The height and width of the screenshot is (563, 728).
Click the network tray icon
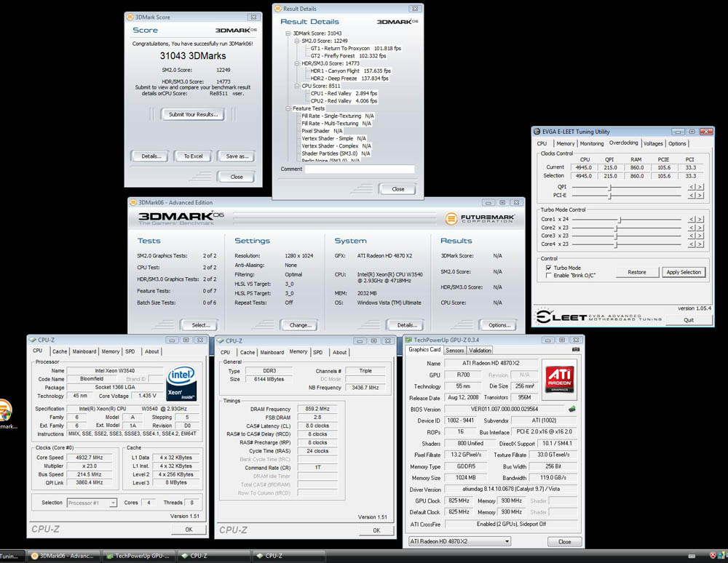pos(722,555)
